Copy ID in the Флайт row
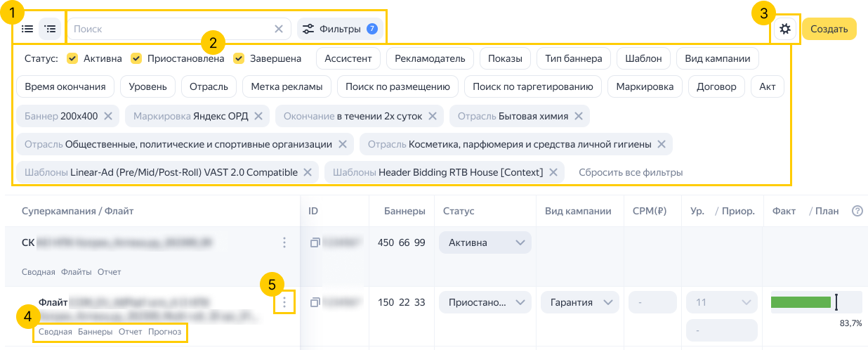The height and width of the screenshot is (350, 868). coord(315,302)
